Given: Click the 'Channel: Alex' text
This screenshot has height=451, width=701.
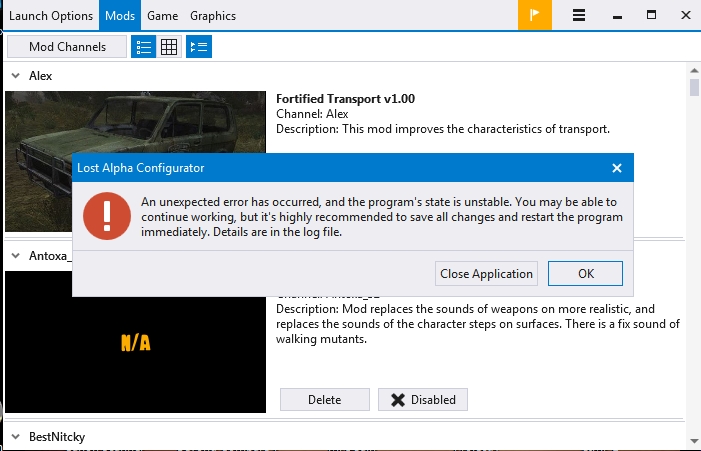Looking at the screenshot, I should point(312,114).
